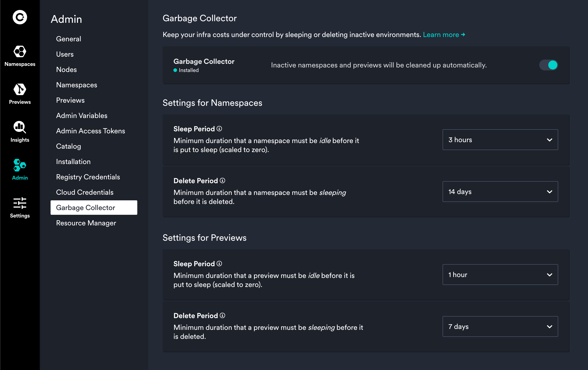Select the Catalog menu item

click(68, 146)
